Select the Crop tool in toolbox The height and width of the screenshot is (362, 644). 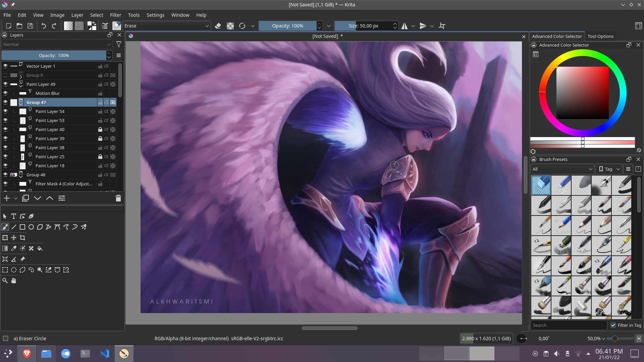(x=22, y=238)
